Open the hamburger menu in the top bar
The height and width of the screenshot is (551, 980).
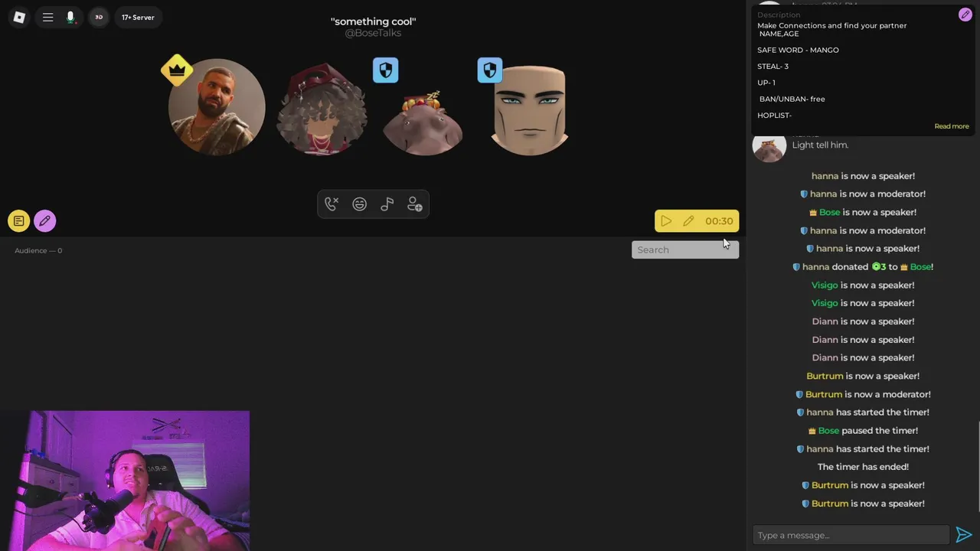coord(47,17)
